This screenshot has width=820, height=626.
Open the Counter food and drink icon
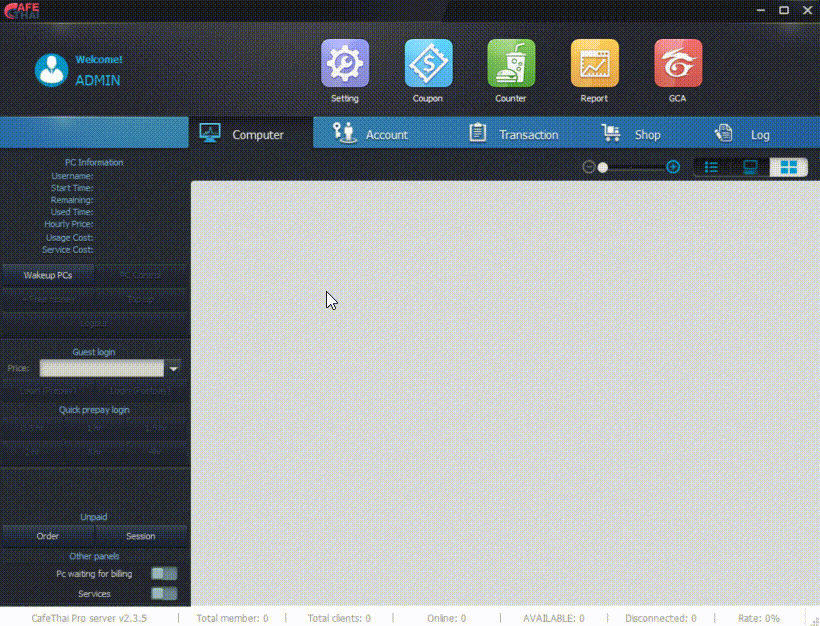(x=511, y=64)
